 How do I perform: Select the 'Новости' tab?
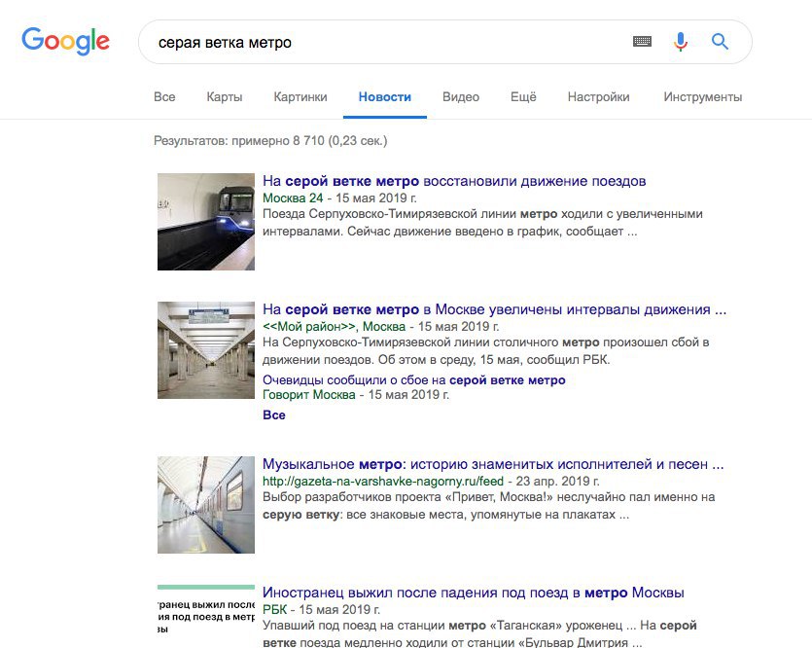click(x=385, y=97)
